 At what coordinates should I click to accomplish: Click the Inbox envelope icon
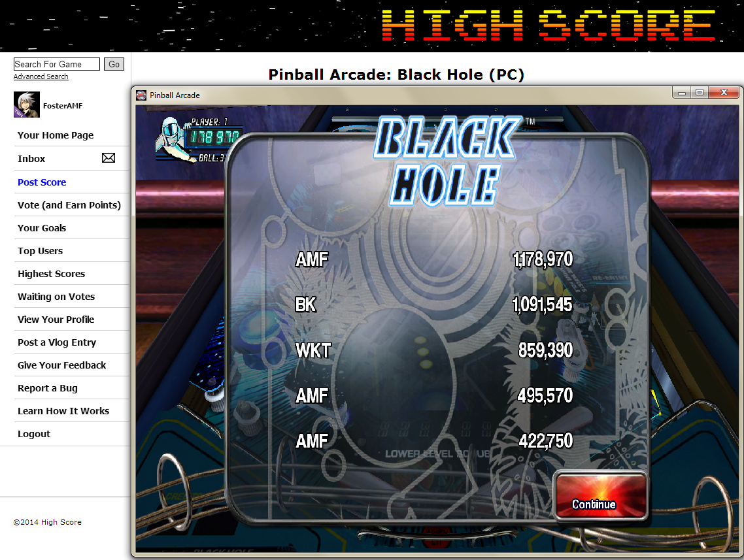[x=108, y=158]
